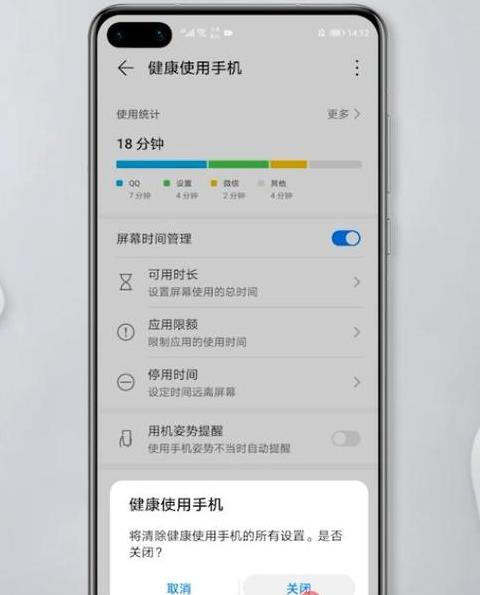Expand 更多 usage statistics
Viewport: 480px width, 595px height.
tap(343, 114)
